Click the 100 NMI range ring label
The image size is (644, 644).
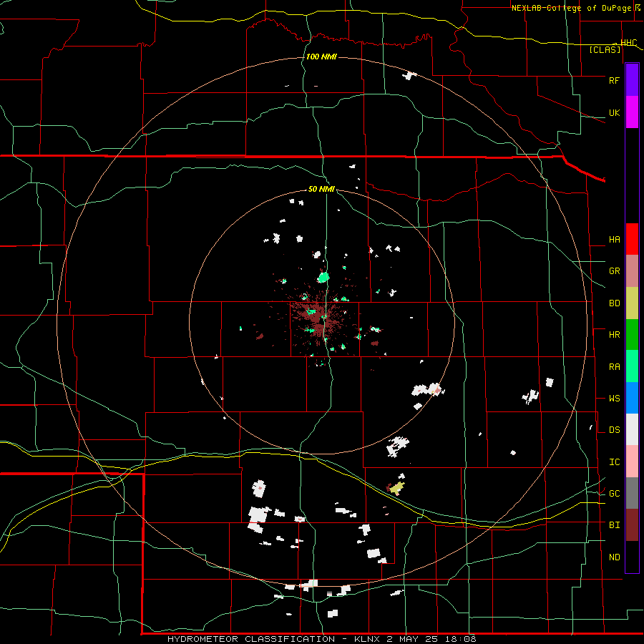pos(321,57)
